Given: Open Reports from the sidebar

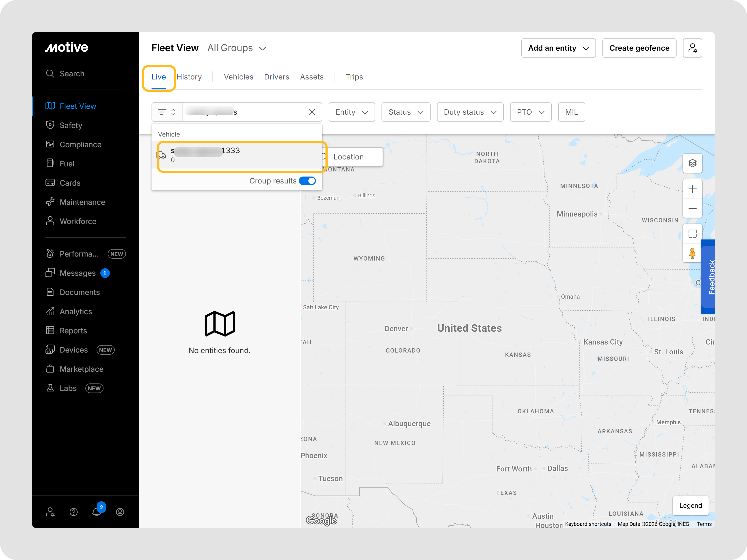Looking at the screenshot, I should 66,331.
